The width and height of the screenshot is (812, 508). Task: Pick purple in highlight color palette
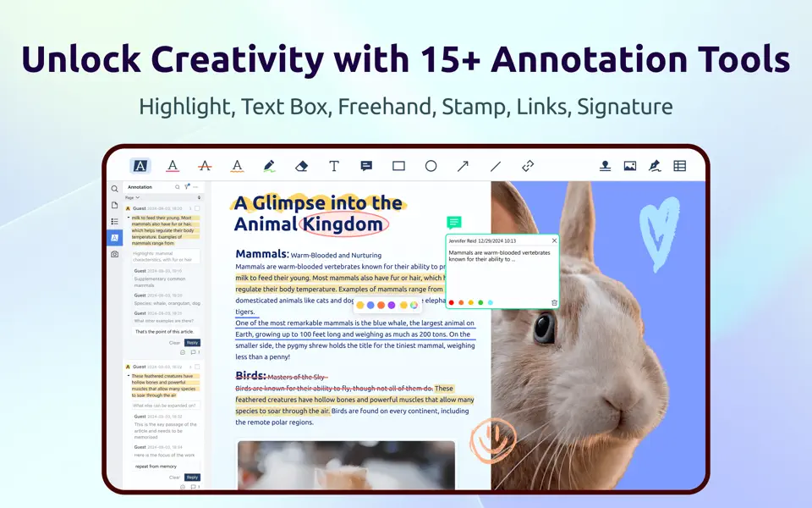(392, 306)
